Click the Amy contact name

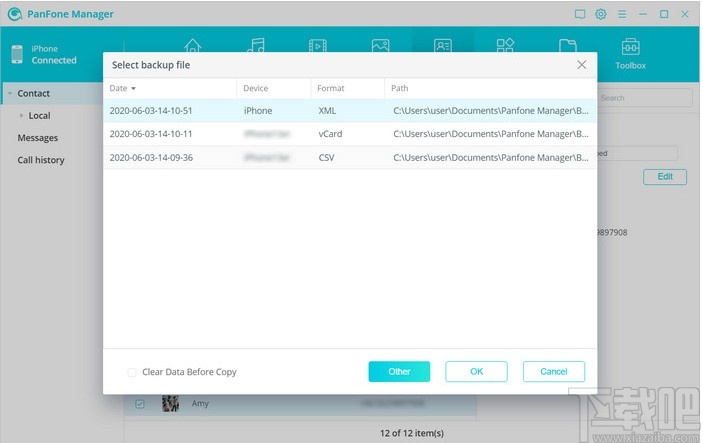click(200, 404)
